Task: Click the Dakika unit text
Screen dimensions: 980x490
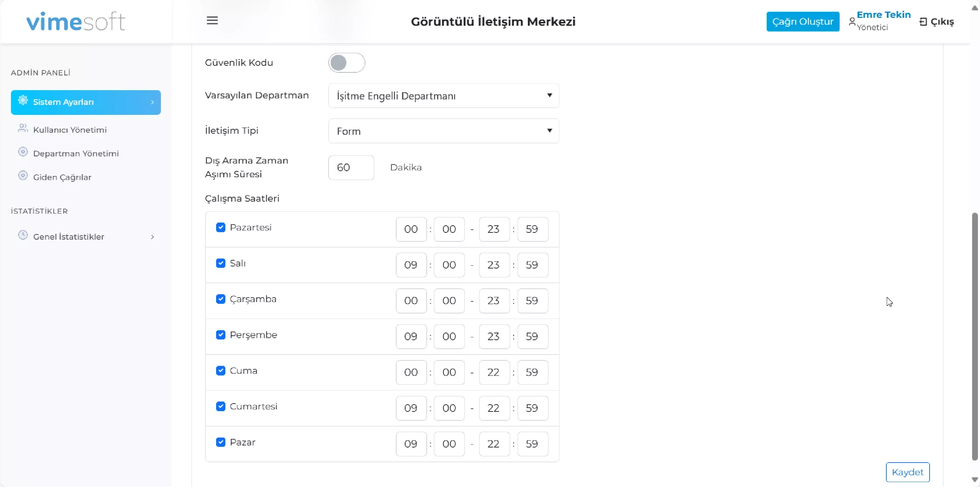Action: point(405,168)
